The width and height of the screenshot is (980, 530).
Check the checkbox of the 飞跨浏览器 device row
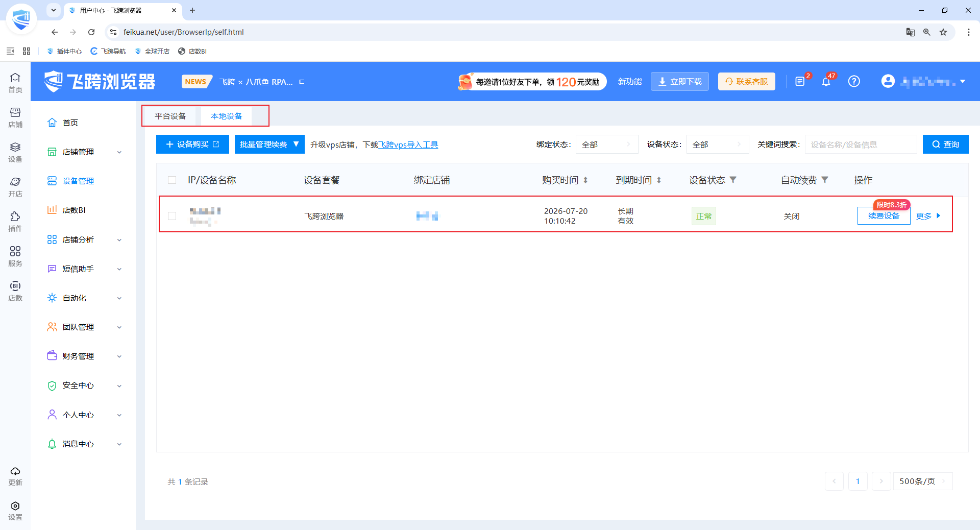[x=172, y=216]
